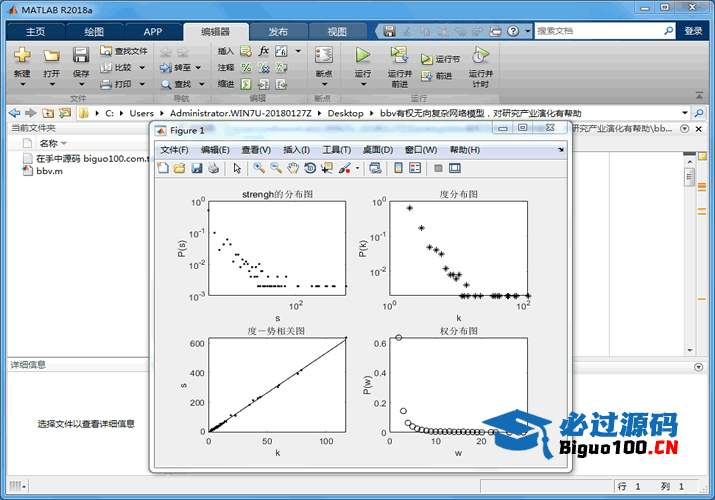Open Figure View (查看) menu
715x500 pixels.
click(x=256, y=150)
